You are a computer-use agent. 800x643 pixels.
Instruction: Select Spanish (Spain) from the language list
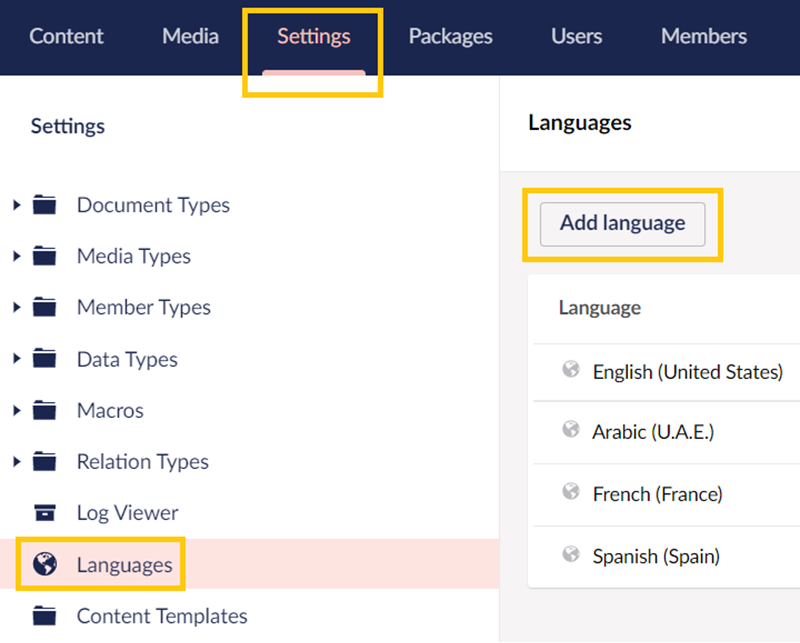pos(656,556)
